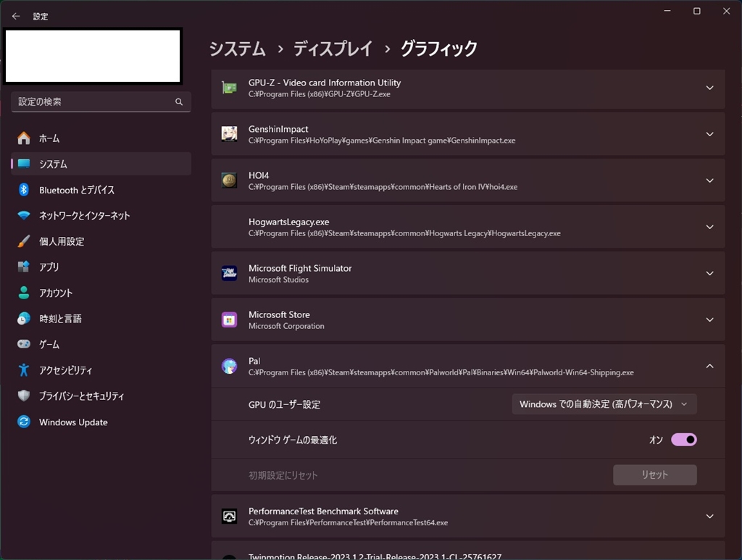Open Windows Update section
Screen dimensions: 742x560
point(101,422)
